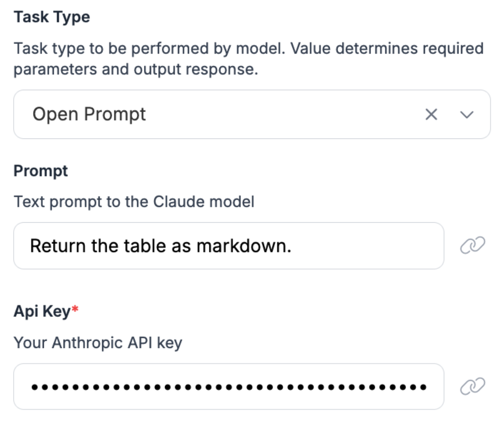Click the red required asterisk on Api Key
Image resolution: width=504 pixels, height=427 pixels.
point(75,309)
